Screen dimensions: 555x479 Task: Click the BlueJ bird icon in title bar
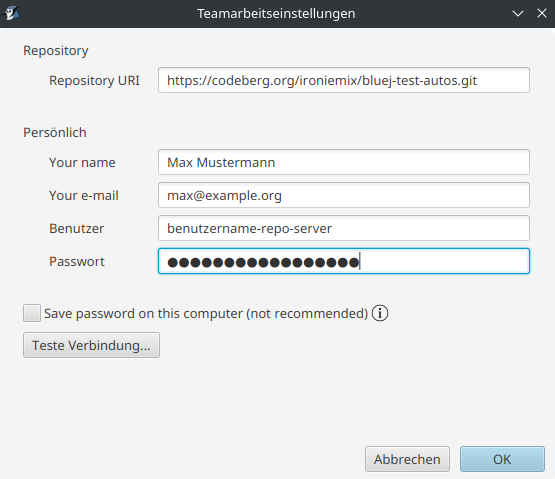(11, 13)
